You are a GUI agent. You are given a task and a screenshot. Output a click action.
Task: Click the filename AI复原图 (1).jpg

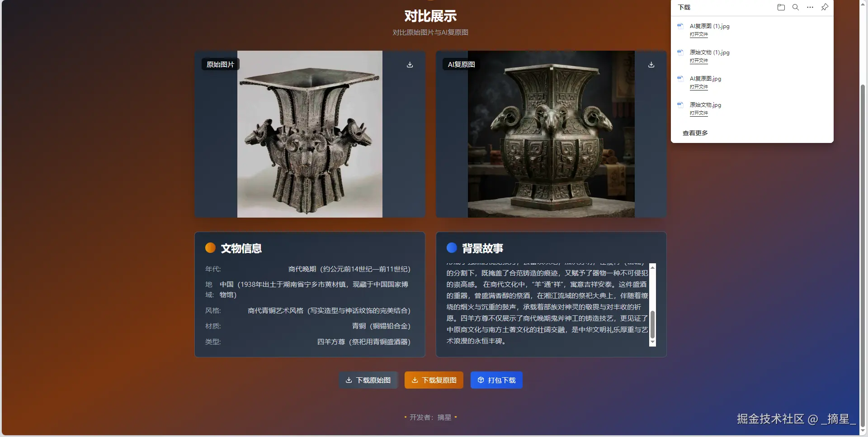click(710, 26)
